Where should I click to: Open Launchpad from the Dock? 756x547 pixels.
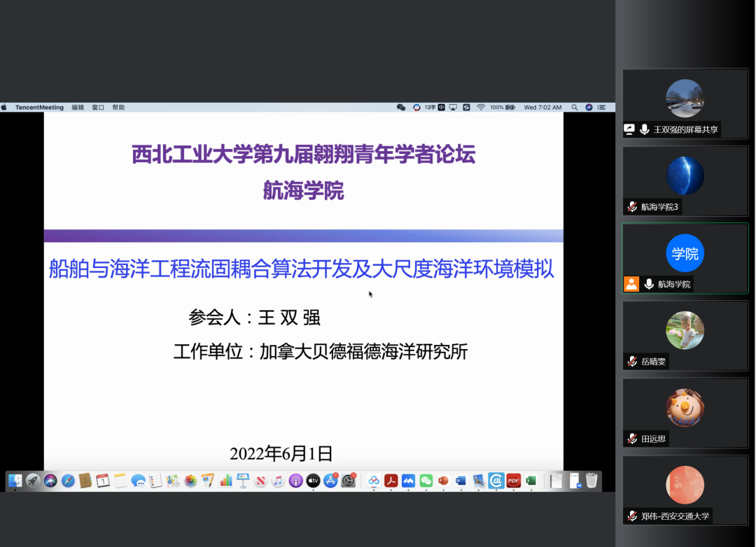pos(33,481)
